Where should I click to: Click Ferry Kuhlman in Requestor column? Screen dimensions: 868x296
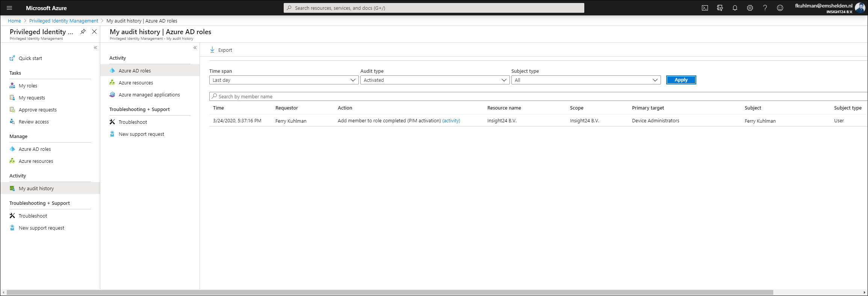pos(291,121)
